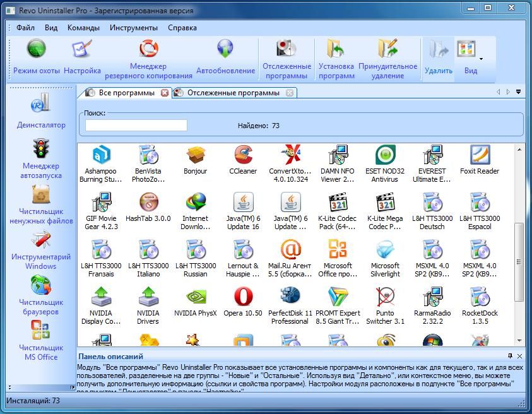The image size is (532, 414).
Task: Click the Поиск search input field
Action: [136, 125]
